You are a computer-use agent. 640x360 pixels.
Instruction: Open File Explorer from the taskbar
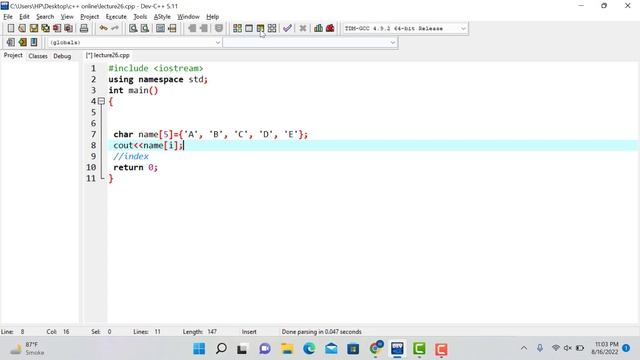point(287,349)
